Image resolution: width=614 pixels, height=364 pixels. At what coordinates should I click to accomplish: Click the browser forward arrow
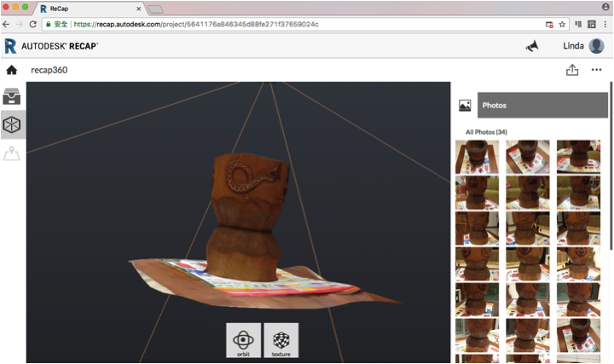[x=19, y=24]
